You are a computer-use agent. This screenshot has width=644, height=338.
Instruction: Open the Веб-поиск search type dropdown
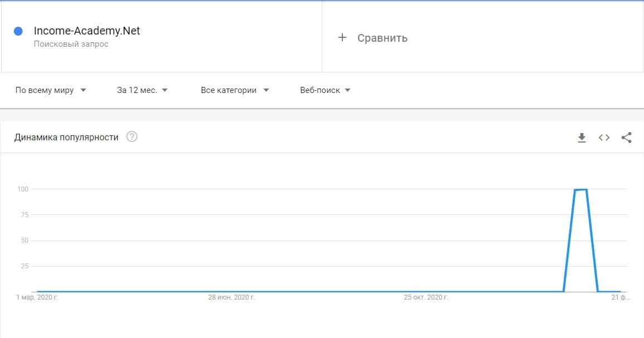pyautogui.click(x=325, y=90)
